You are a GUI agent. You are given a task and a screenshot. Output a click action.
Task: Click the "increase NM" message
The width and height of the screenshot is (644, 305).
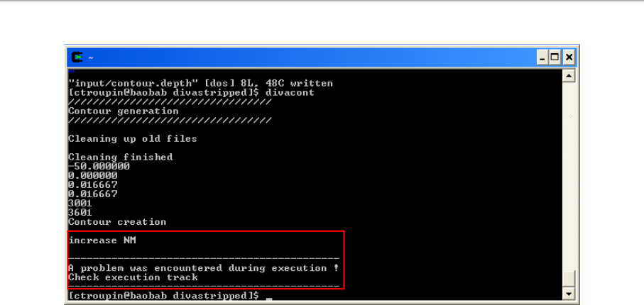[102, 240]
